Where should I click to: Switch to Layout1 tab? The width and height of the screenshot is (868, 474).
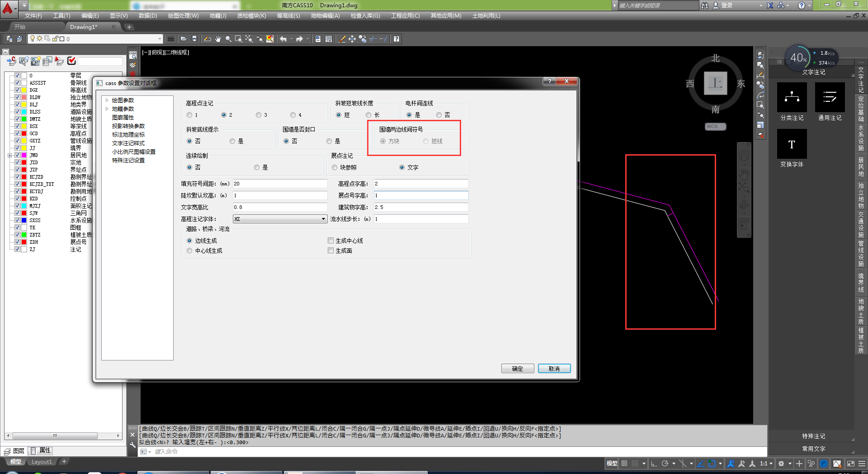(42, 462)
